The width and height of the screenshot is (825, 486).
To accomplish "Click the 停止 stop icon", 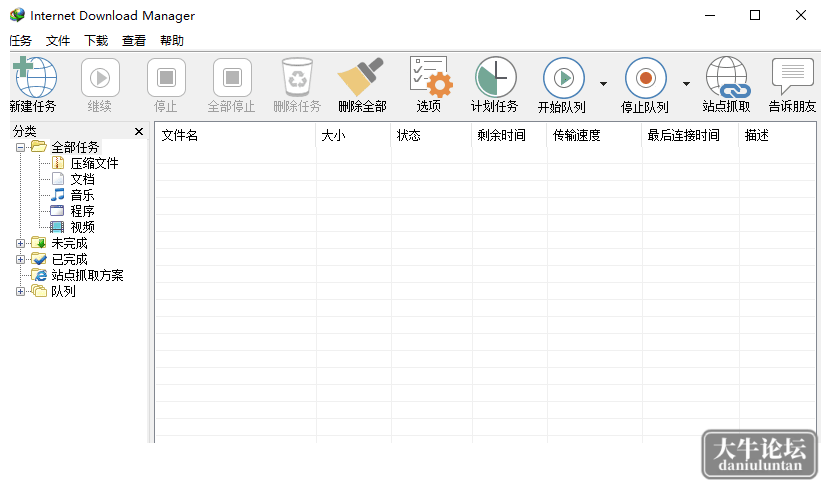I will coord(166,78).
